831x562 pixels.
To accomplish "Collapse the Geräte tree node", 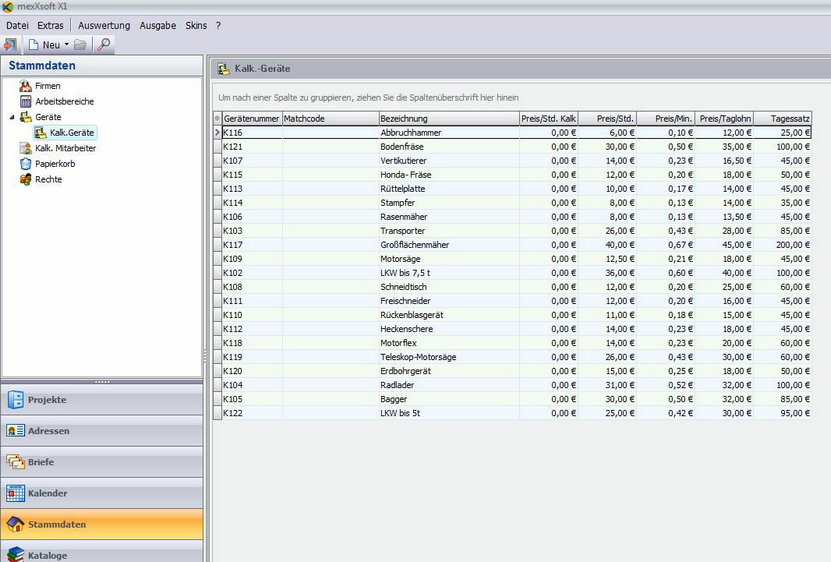I will coord(12,117).
